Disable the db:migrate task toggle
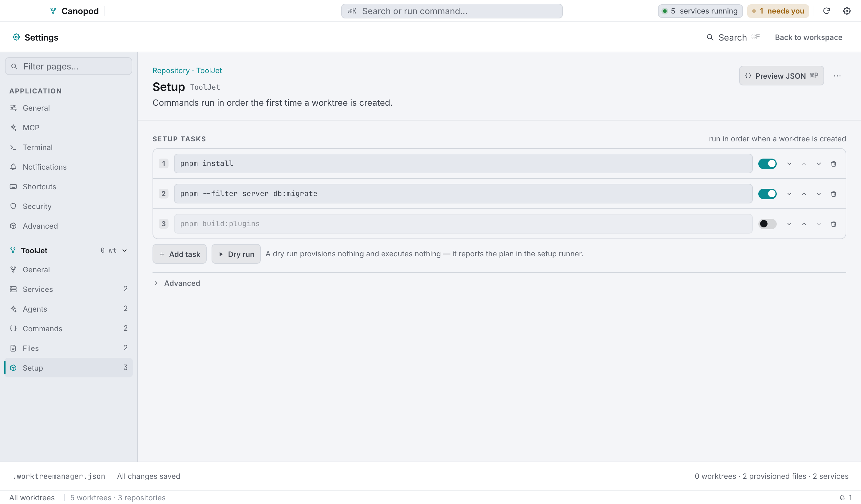The height and width of the screenshot is (504, 861). [767, 194]
